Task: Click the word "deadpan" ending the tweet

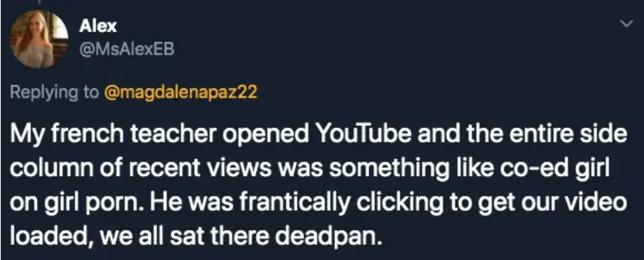Action: [327, 236]
